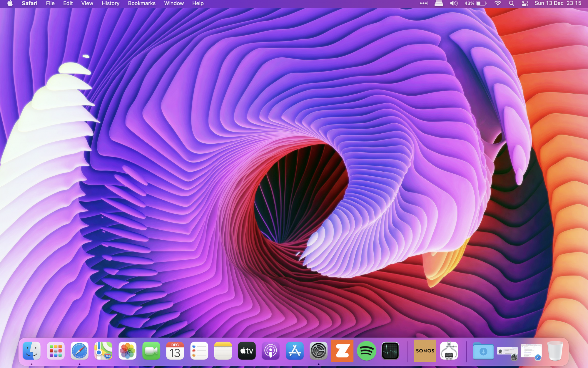Screen dimensions: 588x368
Task: Open the volume control in menu bar
Action: point(454,4)
